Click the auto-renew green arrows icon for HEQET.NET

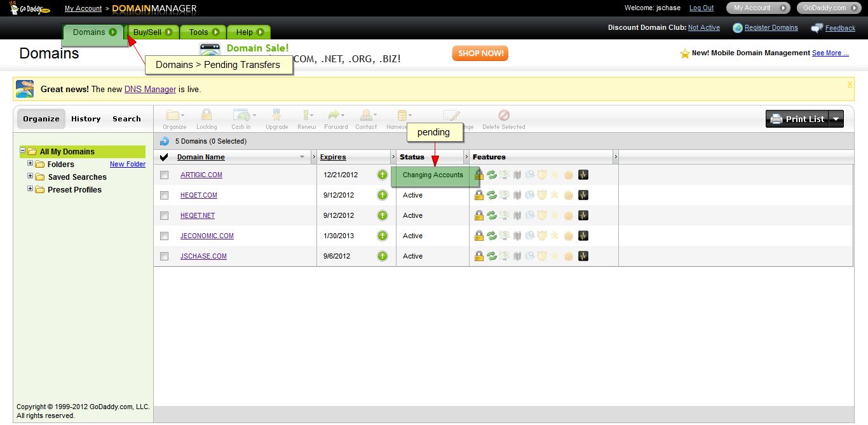[x=492, y=215]
